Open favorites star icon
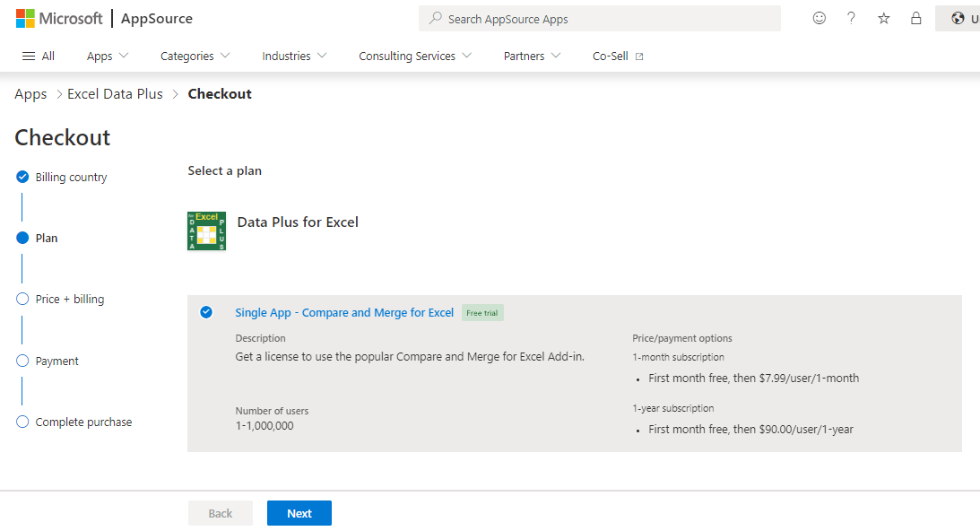980x531 pixels. point(883,18)
